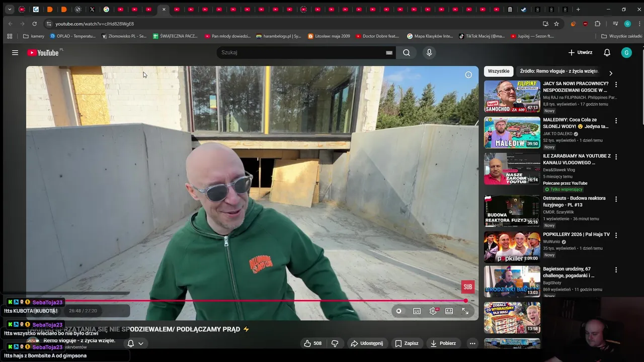Toggle the channel notification bell

131,343
